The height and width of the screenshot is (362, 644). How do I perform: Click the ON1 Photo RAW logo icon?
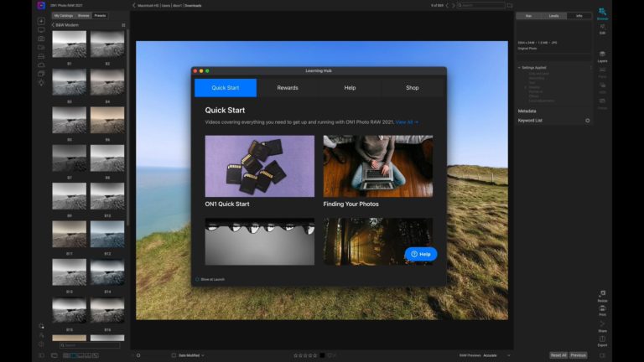tap(41, 5)
